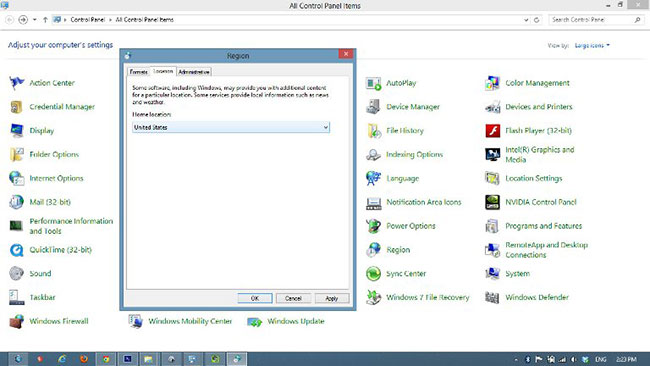Close the Region dialog
Image resolution: width=650 pixels, height=366 pixels.
pyautogui.click(x=346, y=54)
